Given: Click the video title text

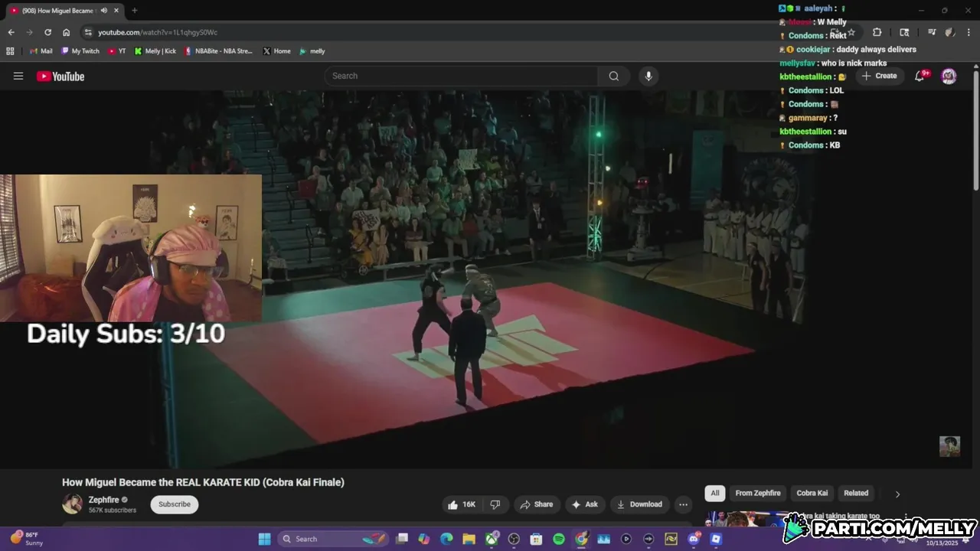Looking at the screenshot, I should (x=203, y=482).
